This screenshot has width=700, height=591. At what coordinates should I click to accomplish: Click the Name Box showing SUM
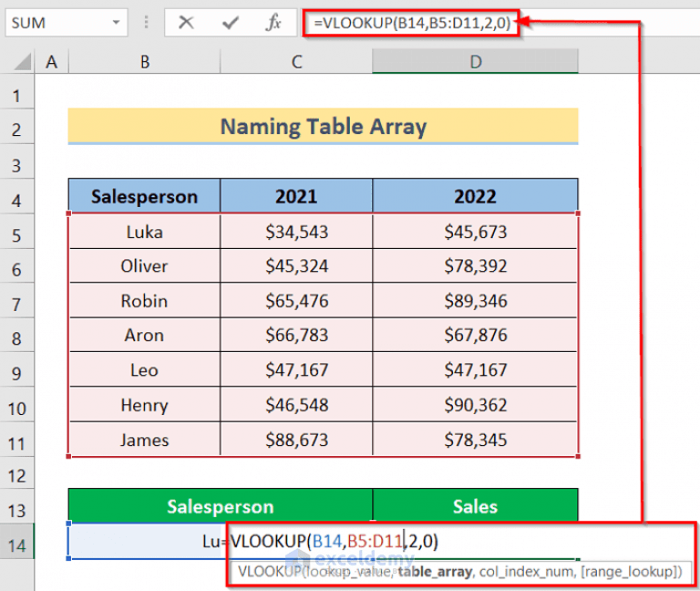[x=67, y=22]
